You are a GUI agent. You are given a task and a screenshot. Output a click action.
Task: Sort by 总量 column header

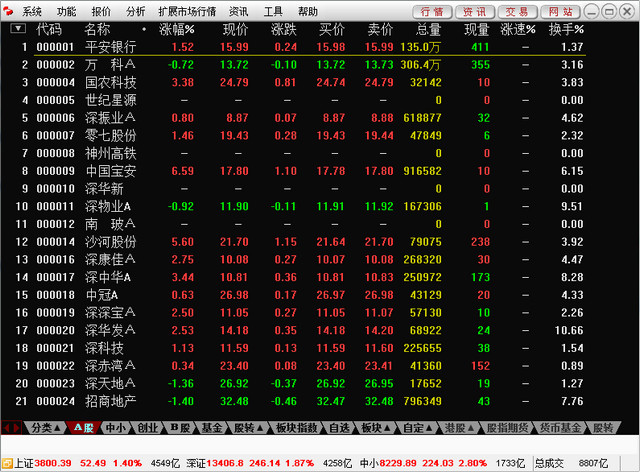pos(428,29)
